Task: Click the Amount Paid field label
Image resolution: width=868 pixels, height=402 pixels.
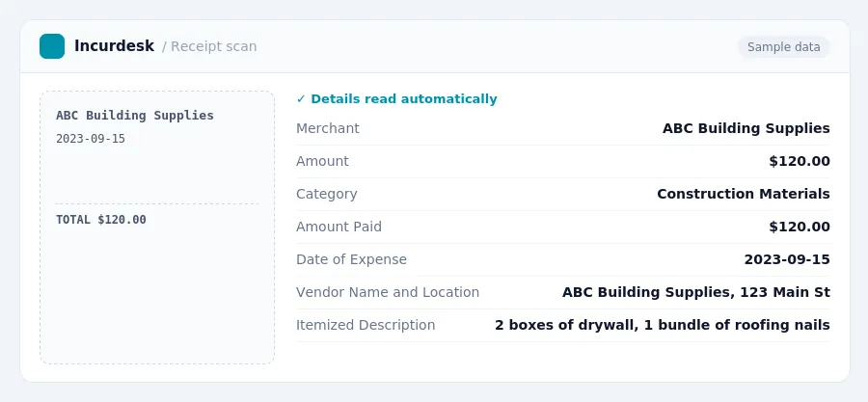Action: pyautogui.click(x=339, y=227)
